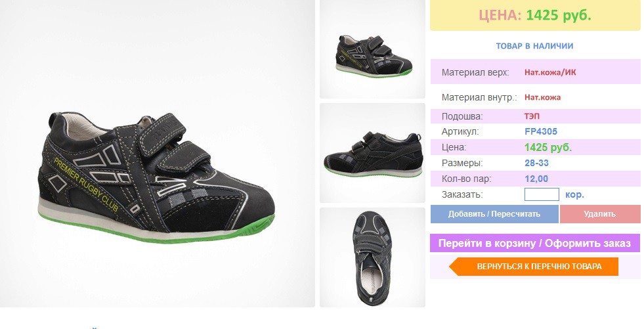Click the pair count value 12,00

pyautogui.click(x=536, y=179)
